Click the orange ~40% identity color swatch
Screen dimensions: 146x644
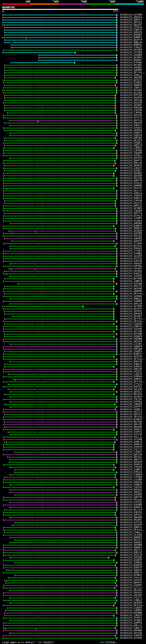[x=45, y=4]
